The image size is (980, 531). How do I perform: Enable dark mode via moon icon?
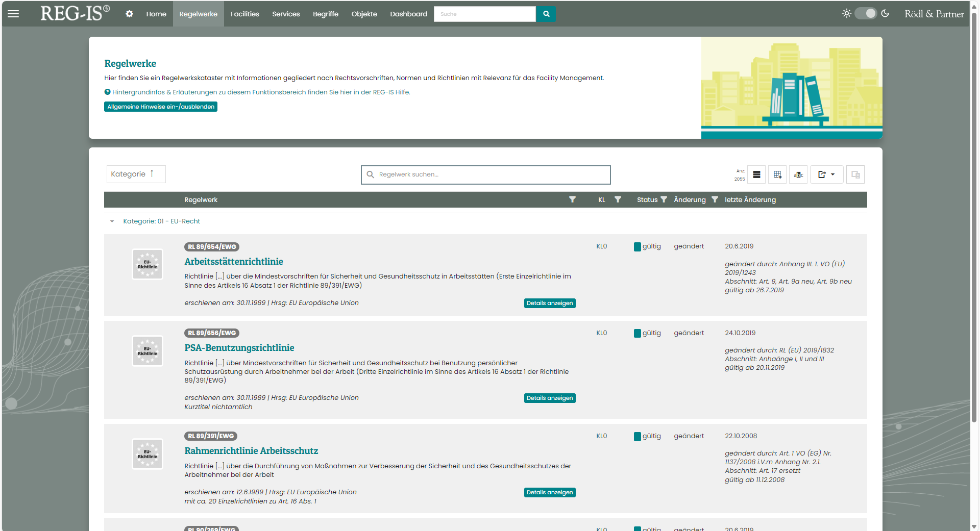(885, 14)
